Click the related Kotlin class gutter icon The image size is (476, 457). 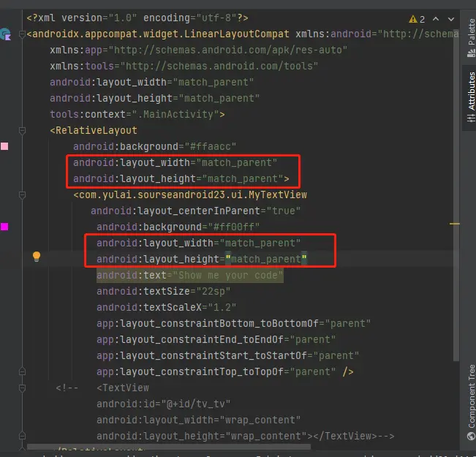[5, 34]
